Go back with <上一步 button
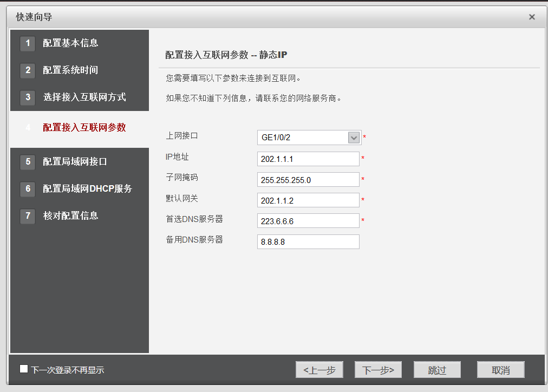The image size is (548, 392). [319, 370]
